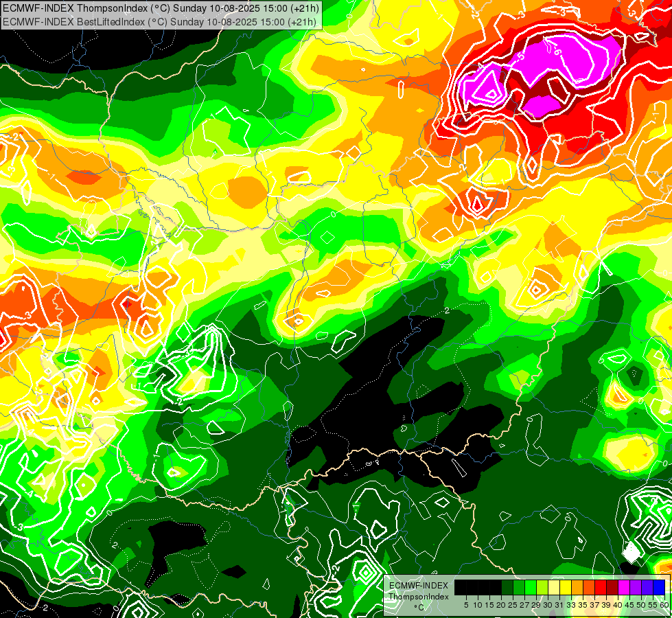Click legend scale value 37

[x=594, y=605]
